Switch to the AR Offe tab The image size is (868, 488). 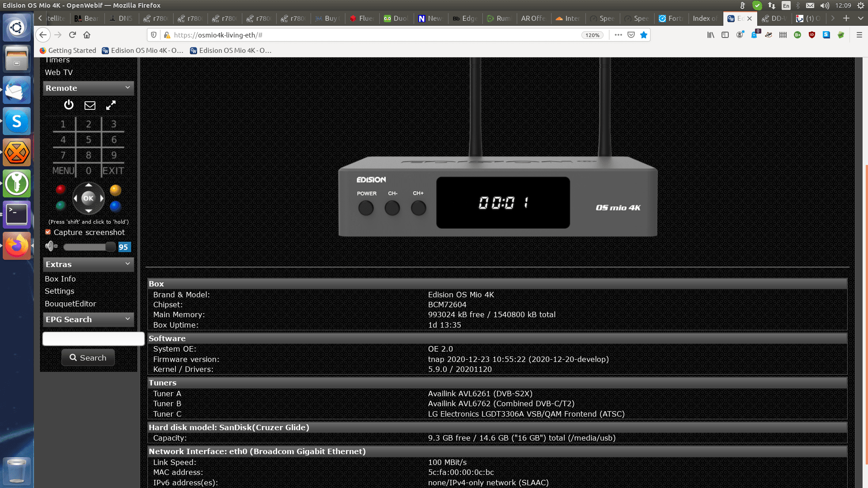click(x=533, y=19)
